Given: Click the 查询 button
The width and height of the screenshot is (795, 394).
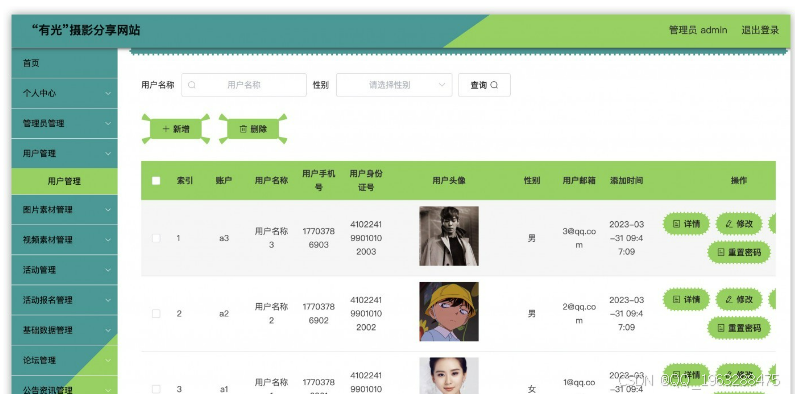Looking at the screenshot, I should 484,85.
